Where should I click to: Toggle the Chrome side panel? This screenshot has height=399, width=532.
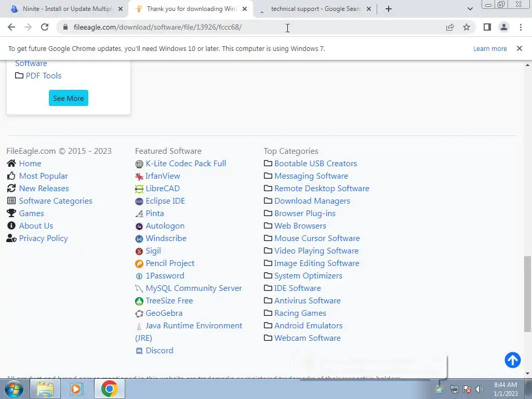(487, 27)
